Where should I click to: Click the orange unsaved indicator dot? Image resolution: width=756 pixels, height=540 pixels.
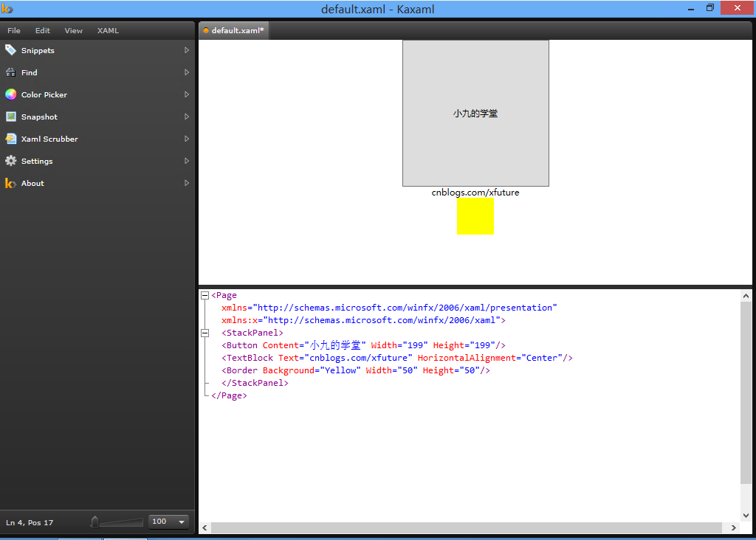point(206,30)
